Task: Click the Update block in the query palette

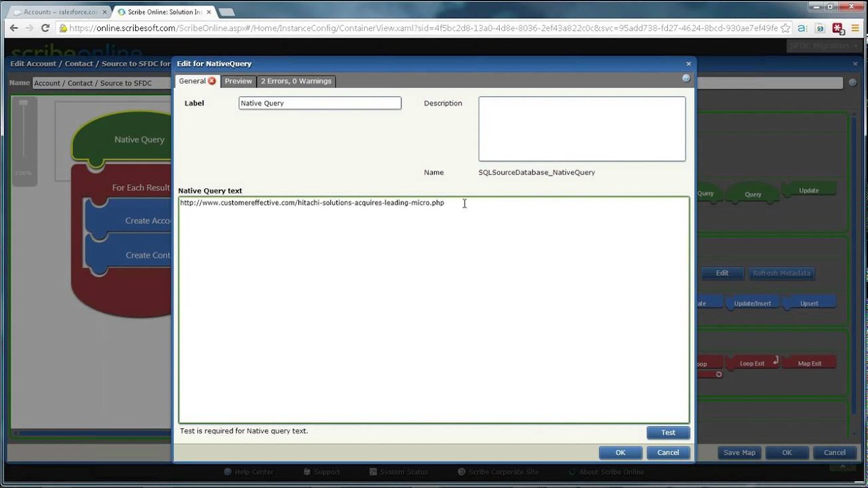Action: coord(809,190)
